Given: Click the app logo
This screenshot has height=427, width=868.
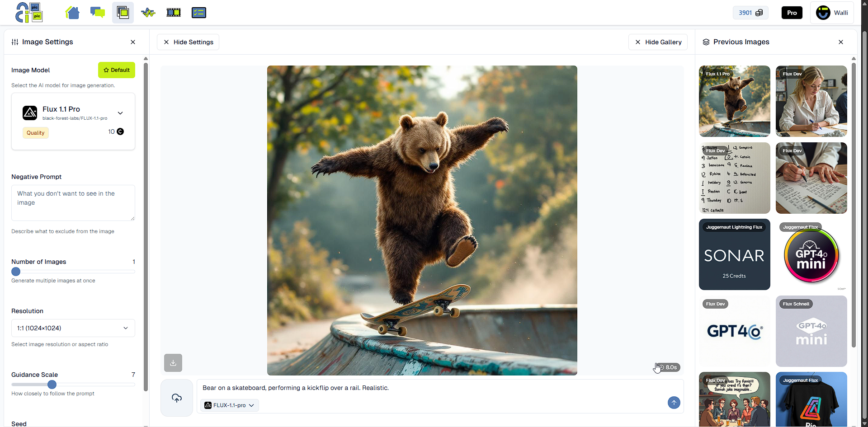Looking at the screenshot, I should [x=29, y=13].
